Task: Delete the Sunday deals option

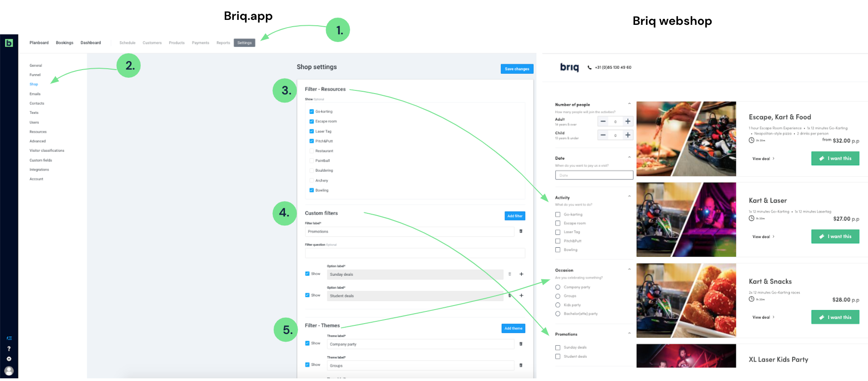Action: (510, 274)
